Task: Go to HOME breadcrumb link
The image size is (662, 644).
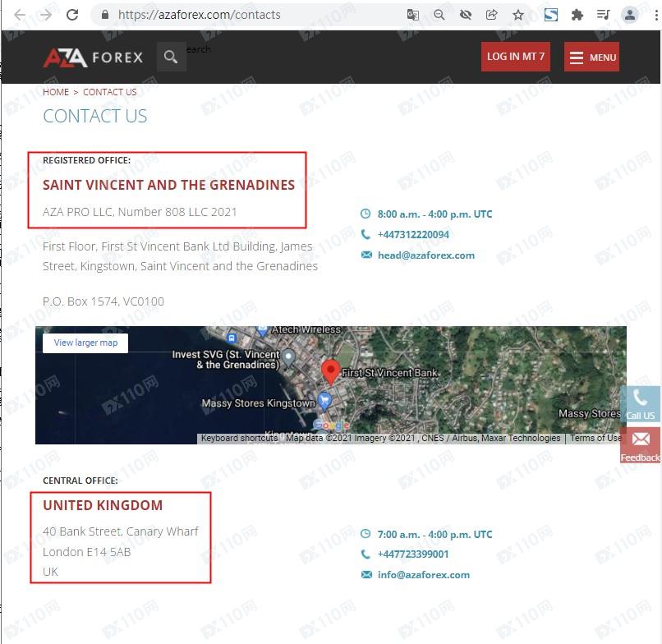Action: (56, 92)
